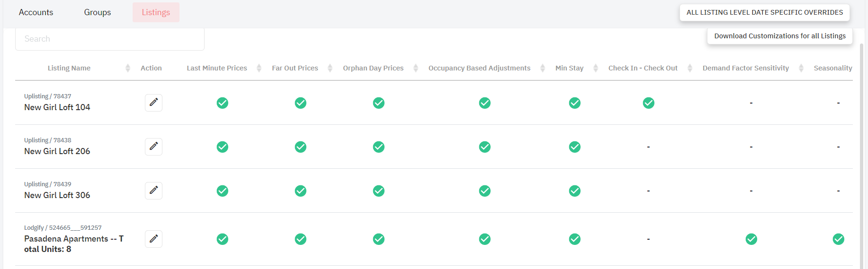Click Seasonality checkmark for Pasadena Apartments
Screen dimensions: 868x269
click(839, 239)
